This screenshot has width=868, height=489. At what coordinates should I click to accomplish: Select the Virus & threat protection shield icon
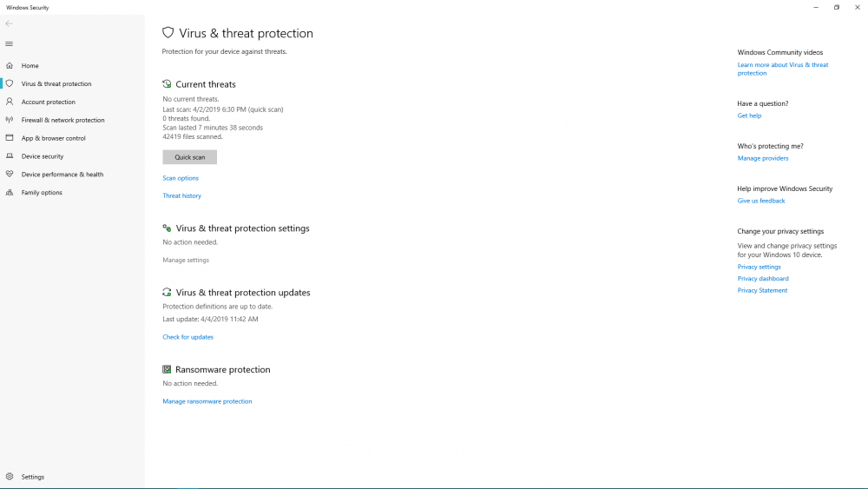pos(10,84)
